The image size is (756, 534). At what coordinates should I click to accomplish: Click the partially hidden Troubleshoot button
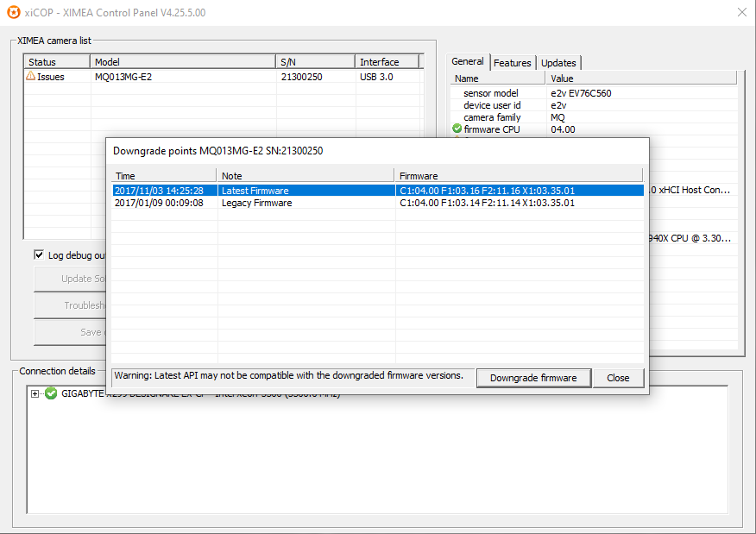click(x=70, y=305)
